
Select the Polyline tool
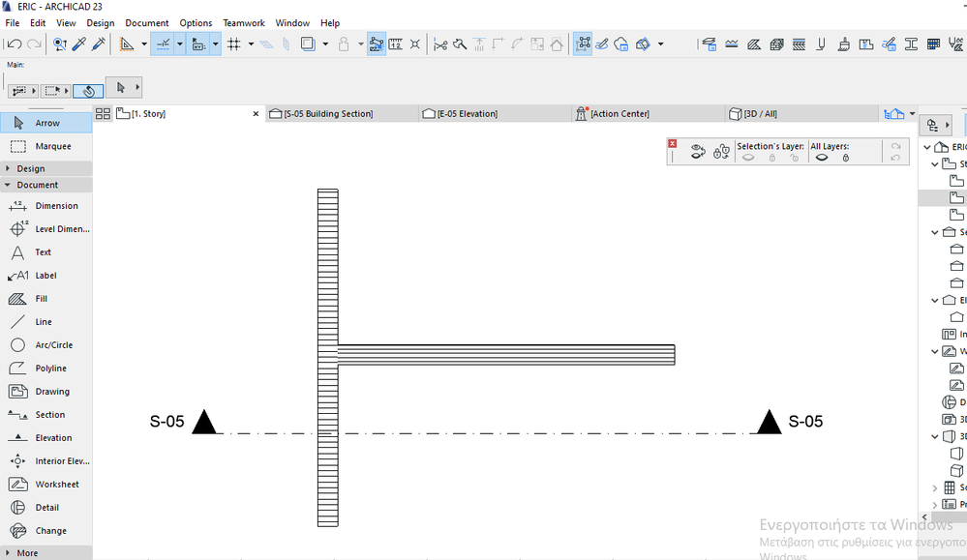(46, 368)
